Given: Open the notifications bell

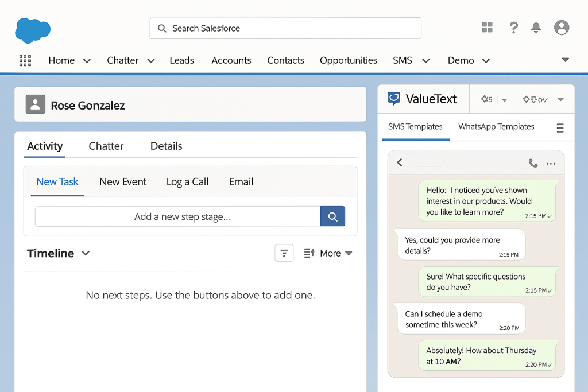Looking at the screenshot, I should 536,28.
